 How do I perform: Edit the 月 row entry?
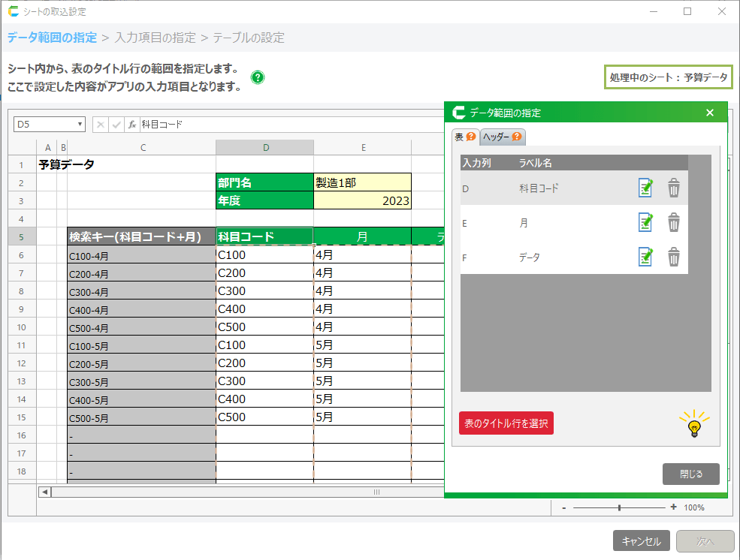click(645, 223)
